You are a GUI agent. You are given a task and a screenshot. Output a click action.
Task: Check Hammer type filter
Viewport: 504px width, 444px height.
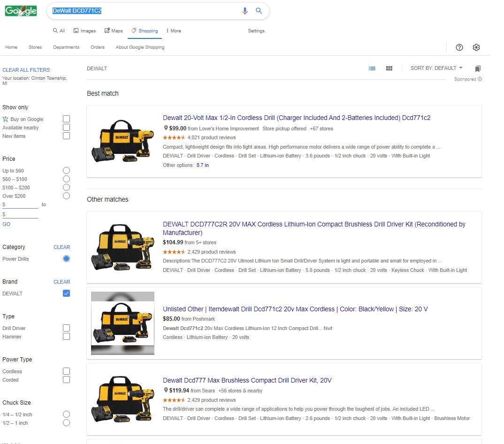tap(66, 337)
